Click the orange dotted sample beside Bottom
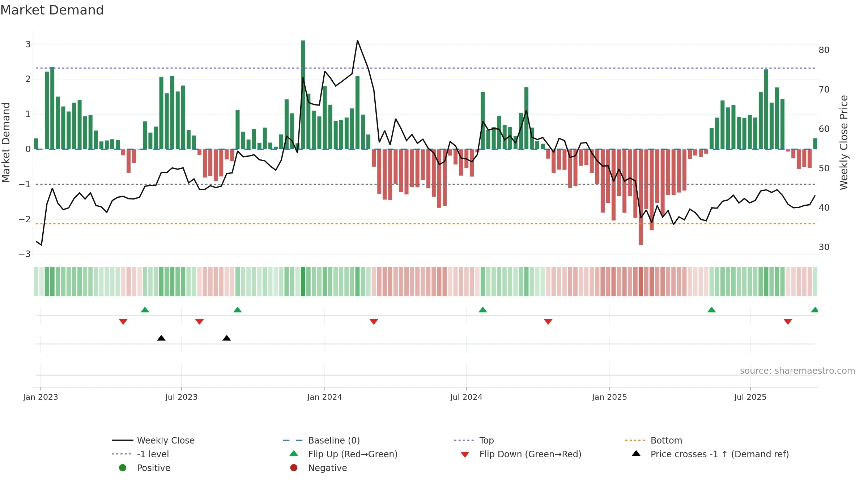868x488 pixels. (635, 440)
